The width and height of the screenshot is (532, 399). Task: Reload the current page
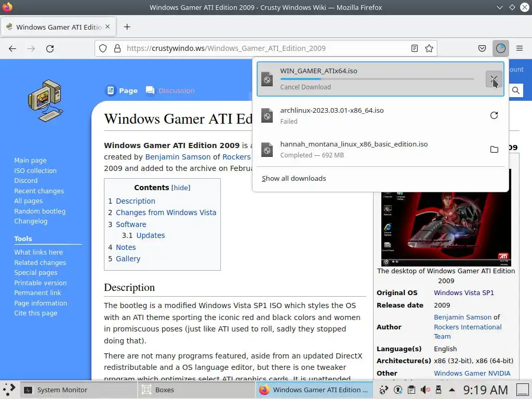coord(50,48)
